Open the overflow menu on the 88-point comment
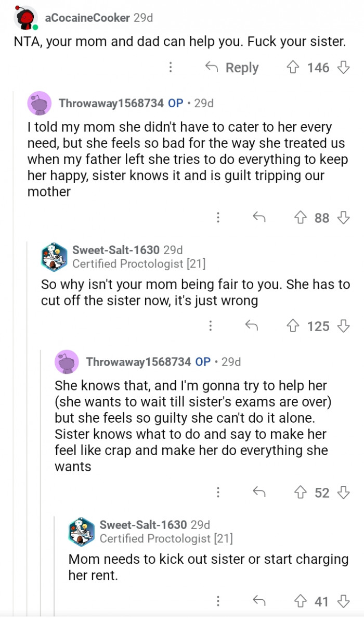This screenshot has width=364, height=618. [217, 218]
